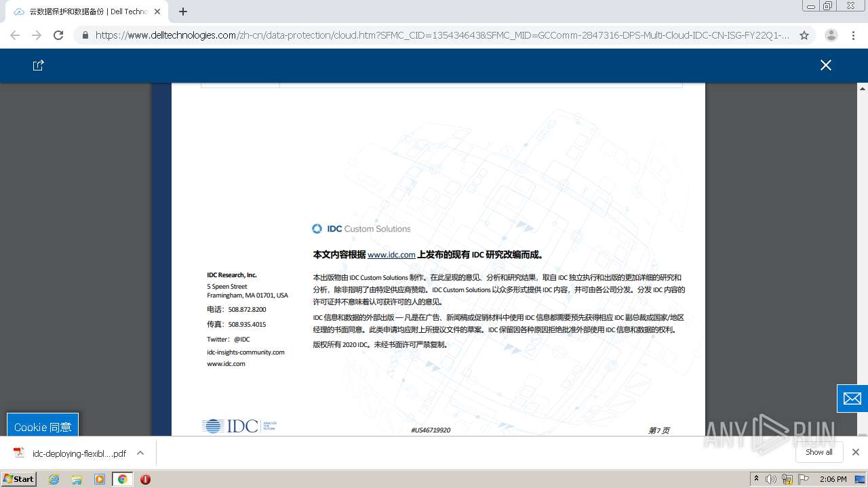The image size is (868, 488).
Task: Close the document viewer overlay with the X
Action: tap(825, 65)
